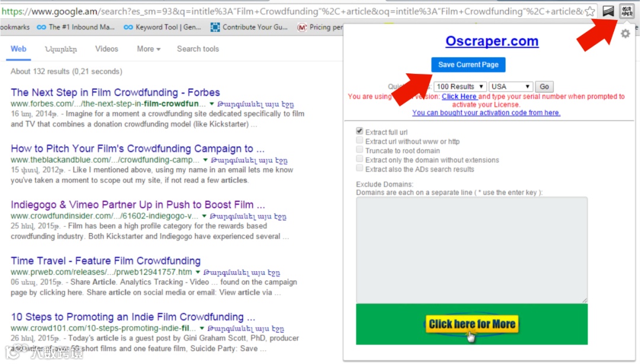Click the Oscraper extension icon in toolbar
This screenshot has height=364, width=640.
click(x=626, y=11)
